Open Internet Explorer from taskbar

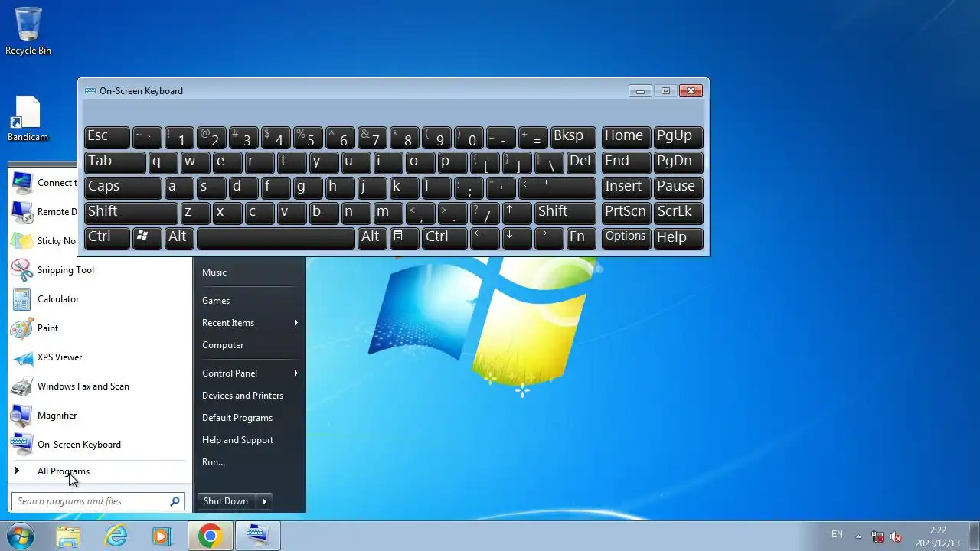pyautogui.click(x=116, y=536)
